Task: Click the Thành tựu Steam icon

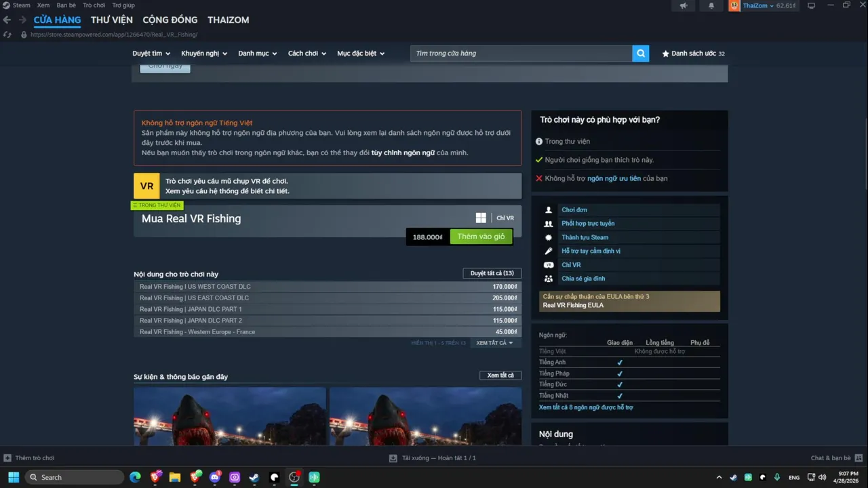Action: click(x=549, y=237)
